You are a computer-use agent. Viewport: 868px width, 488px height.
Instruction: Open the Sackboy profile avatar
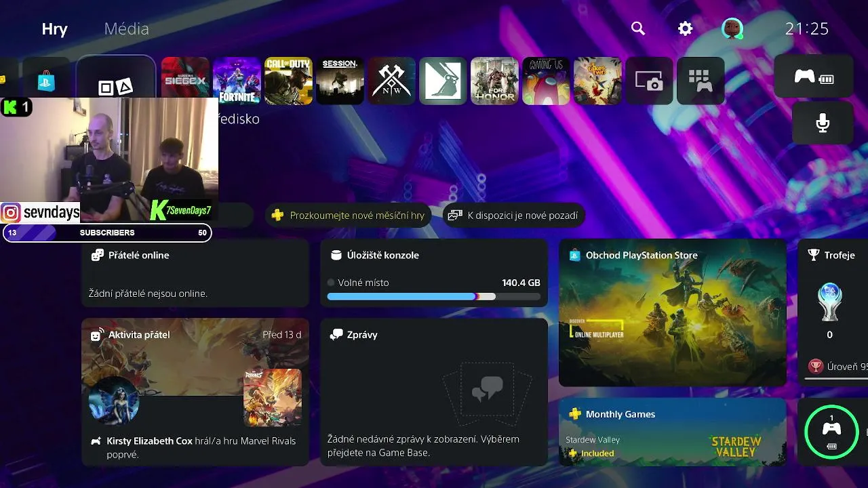point(732,28)
